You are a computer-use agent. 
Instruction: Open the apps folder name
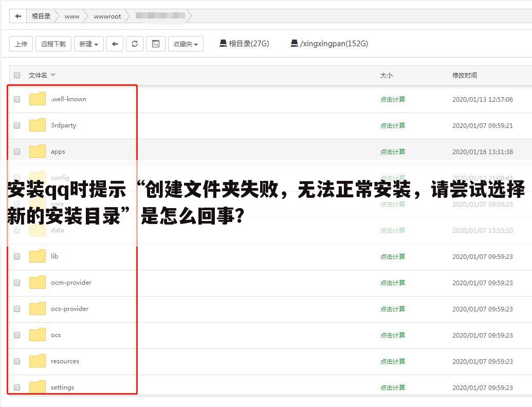(x=58, y=152)
